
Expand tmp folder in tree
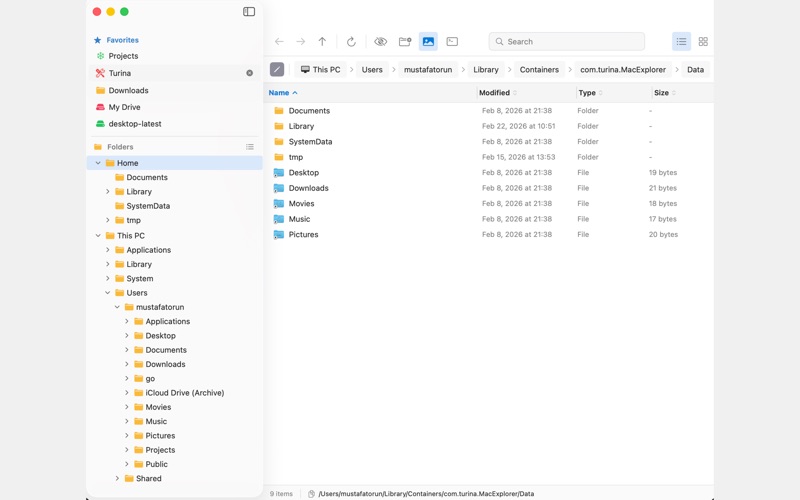[x=108, y=220]
